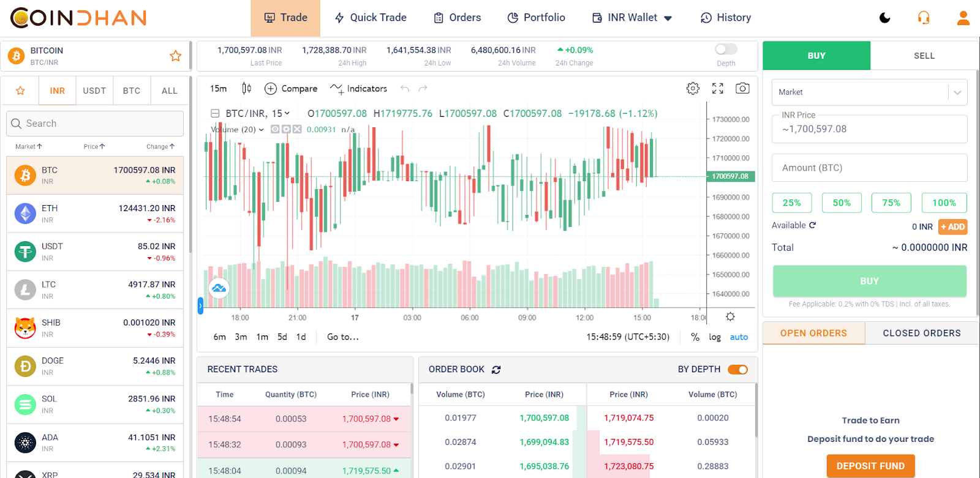
Task: Select BTC coin row icon
Action: (25, 176)
